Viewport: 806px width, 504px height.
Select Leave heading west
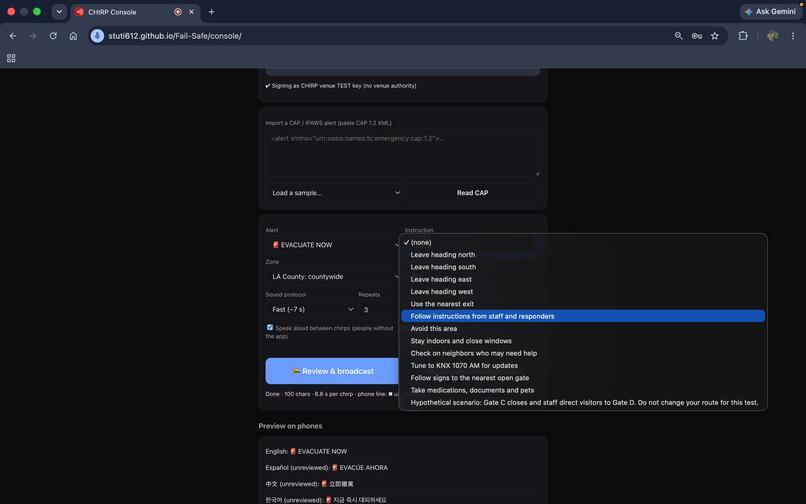(x=583, y=292)
